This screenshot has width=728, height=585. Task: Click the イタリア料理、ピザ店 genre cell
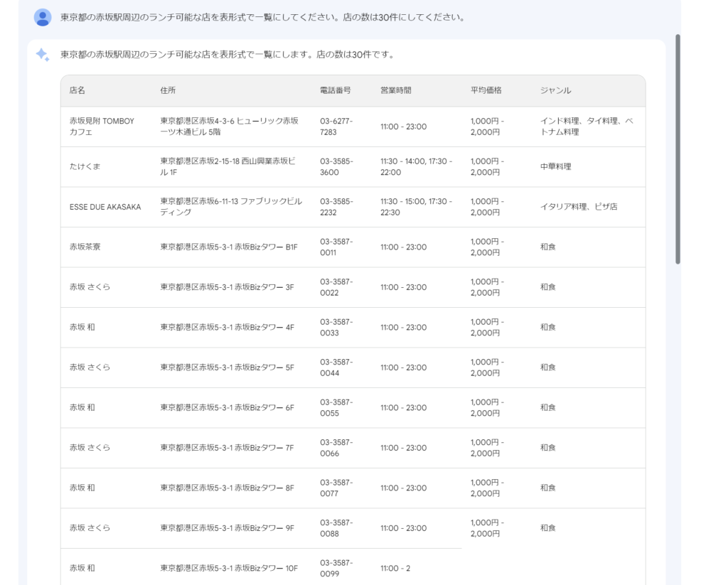click(x=579, y=207)
